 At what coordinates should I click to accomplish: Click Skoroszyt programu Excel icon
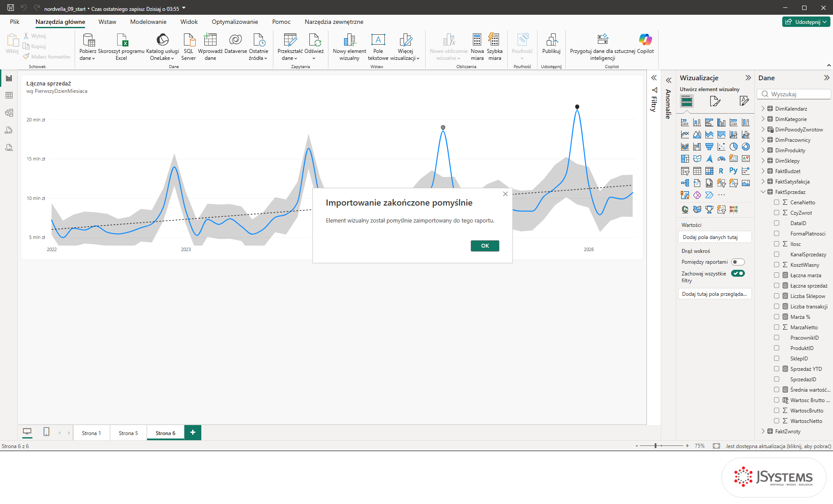[x=121, y=40]
